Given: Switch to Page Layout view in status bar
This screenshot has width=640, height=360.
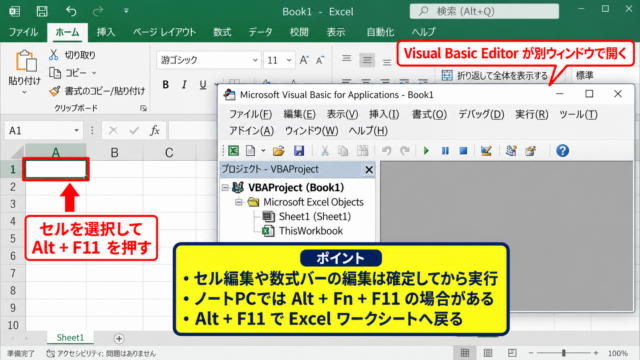Looking at the screenshot, I should click(488, 353).
